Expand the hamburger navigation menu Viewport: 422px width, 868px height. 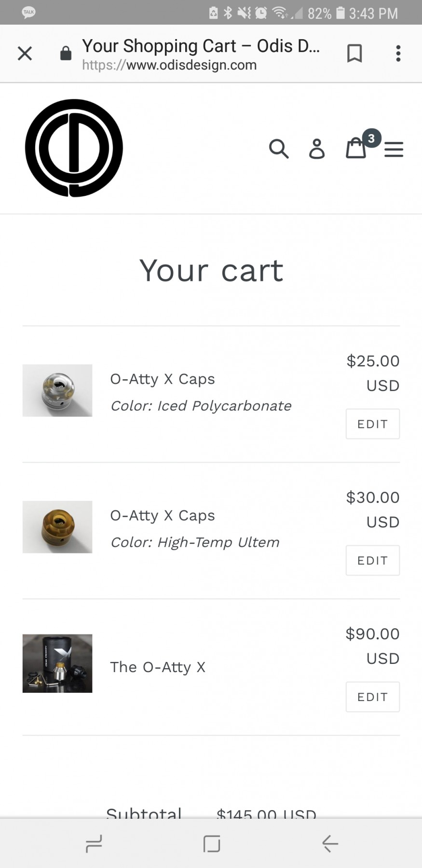point(394,149)
